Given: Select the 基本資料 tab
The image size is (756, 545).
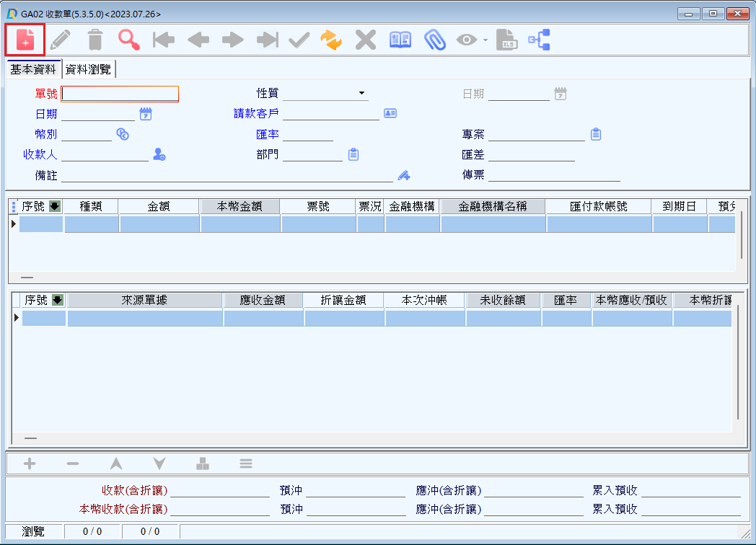Looking at the screenshot, I should click(33, 69).
